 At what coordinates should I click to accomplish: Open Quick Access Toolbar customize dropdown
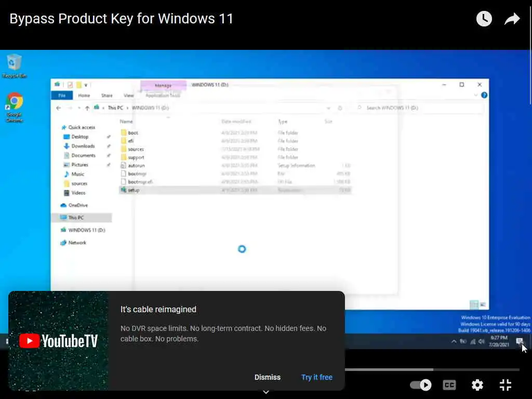[x=86, y=85]
